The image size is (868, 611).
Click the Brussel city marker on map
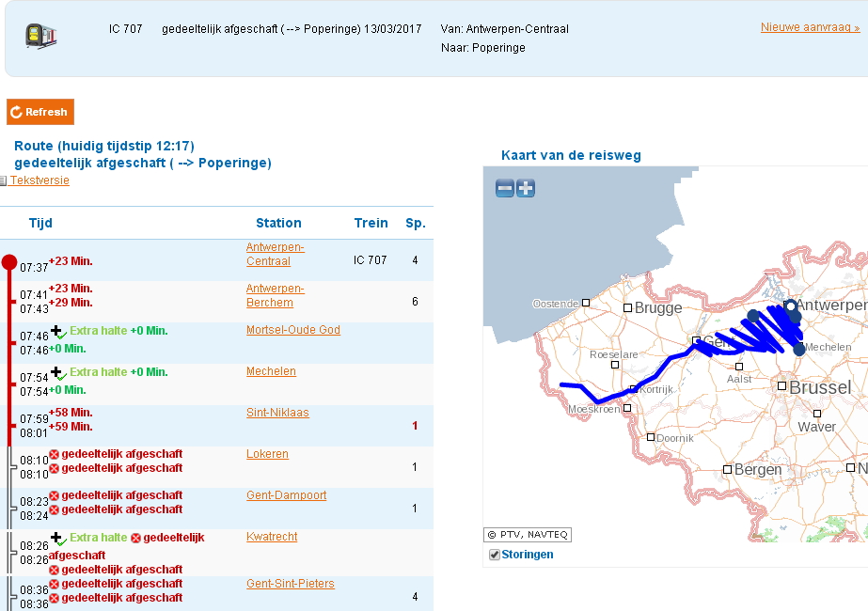click(x=782, y=385)
